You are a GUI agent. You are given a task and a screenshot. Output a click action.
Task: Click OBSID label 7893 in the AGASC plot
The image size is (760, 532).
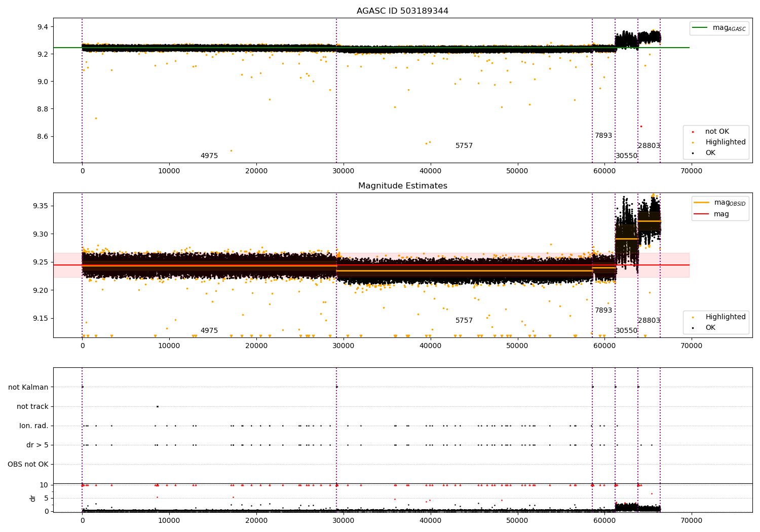pyautogui.click(x=603, y=136)
